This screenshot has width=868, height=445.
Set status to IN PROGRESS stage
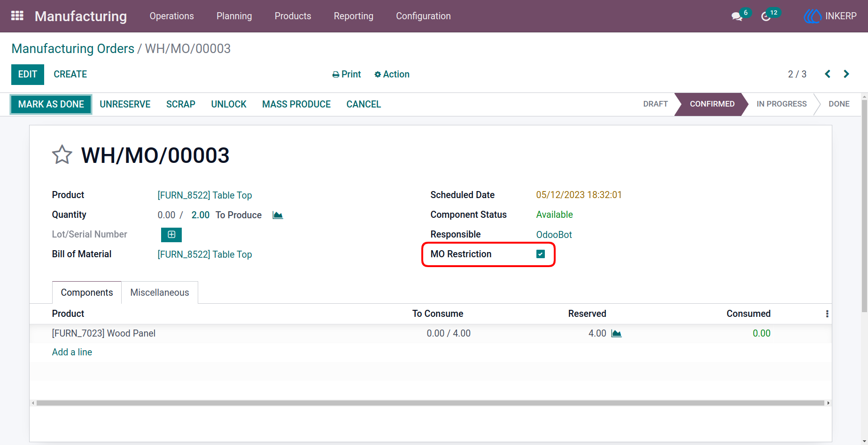(x=782, y=104)
